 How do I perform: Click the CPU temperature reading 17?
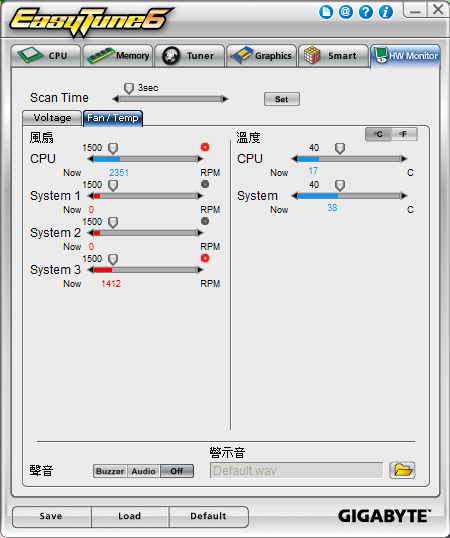pyautogui.click(x=313, y=171)
